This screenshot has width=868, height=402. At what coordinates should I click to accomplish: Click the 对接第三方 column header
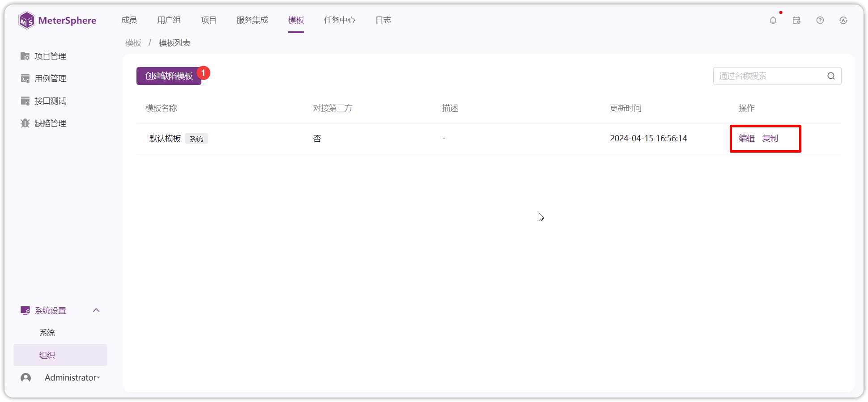pos(333,108)
